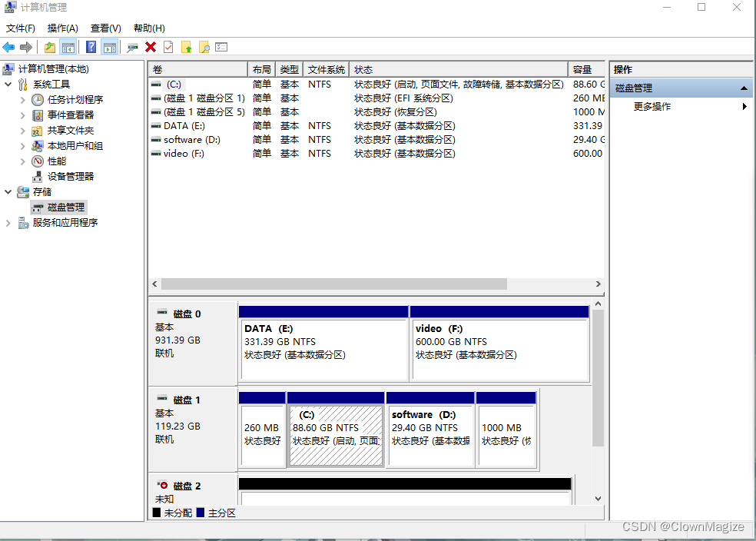This screenshot has height=541, width=756.
Task: Click up arrow of disk map scrollbar
Action: pos(598,304)
